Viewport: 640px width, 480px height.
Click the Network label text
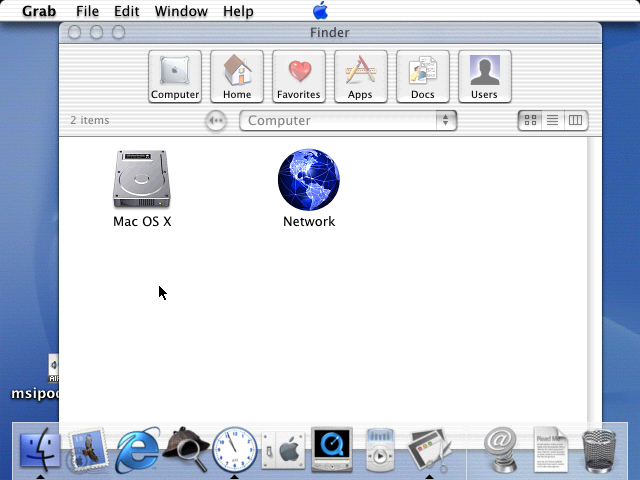point(309,222)
